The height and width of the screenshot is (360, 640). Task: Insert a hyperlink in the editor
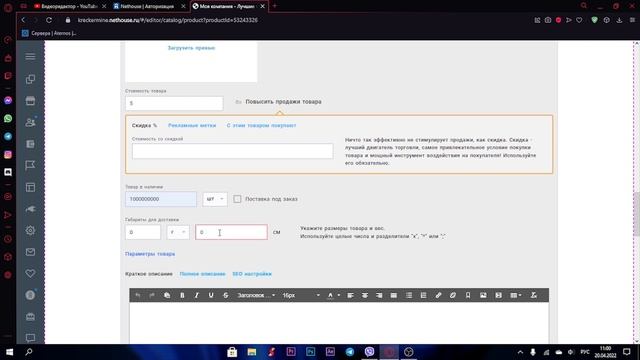(x=438, y=295)
